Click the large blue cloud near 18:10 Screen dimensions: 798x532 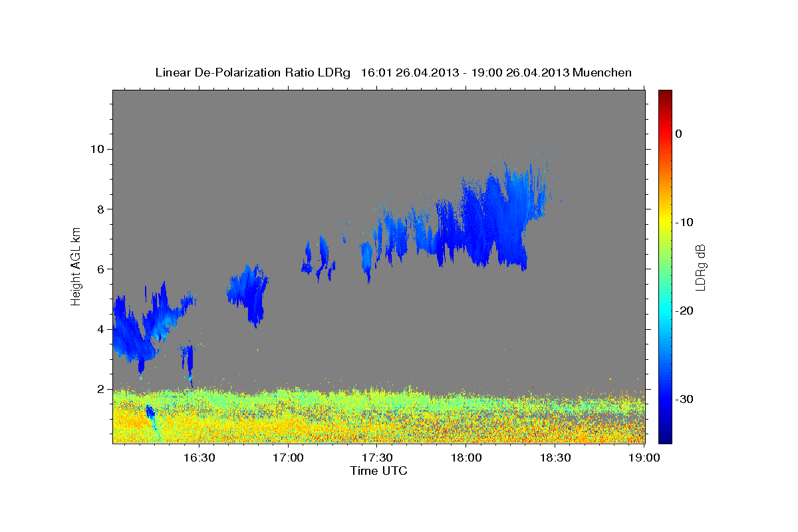point(495,216)
